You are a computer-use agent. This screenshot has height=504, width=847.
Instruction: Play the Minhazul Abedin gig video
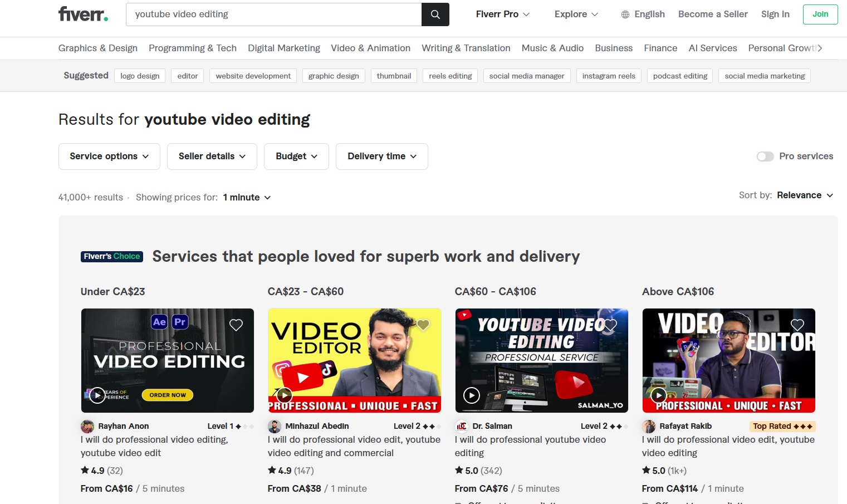(285, 395)
